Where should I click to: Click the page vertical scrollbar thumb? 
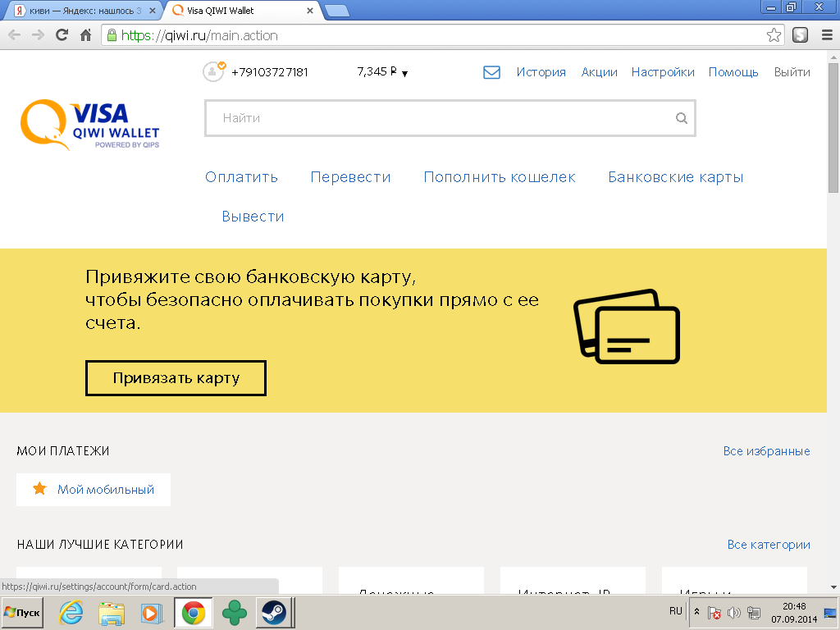coord(833,127)
